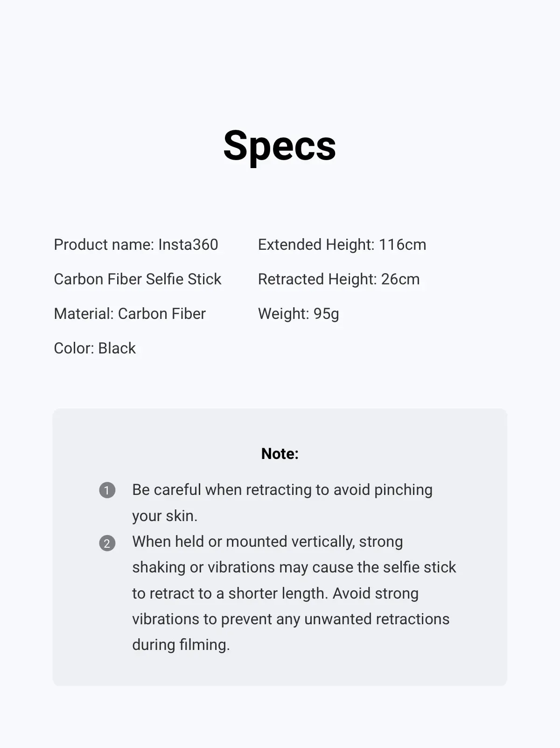Click the Color: Black spec line

pyautogui.click(x=95, y=348)
